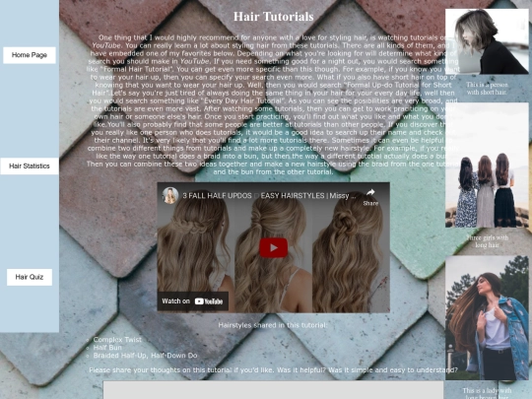Click into the comments text area

(x=273, y=390)
